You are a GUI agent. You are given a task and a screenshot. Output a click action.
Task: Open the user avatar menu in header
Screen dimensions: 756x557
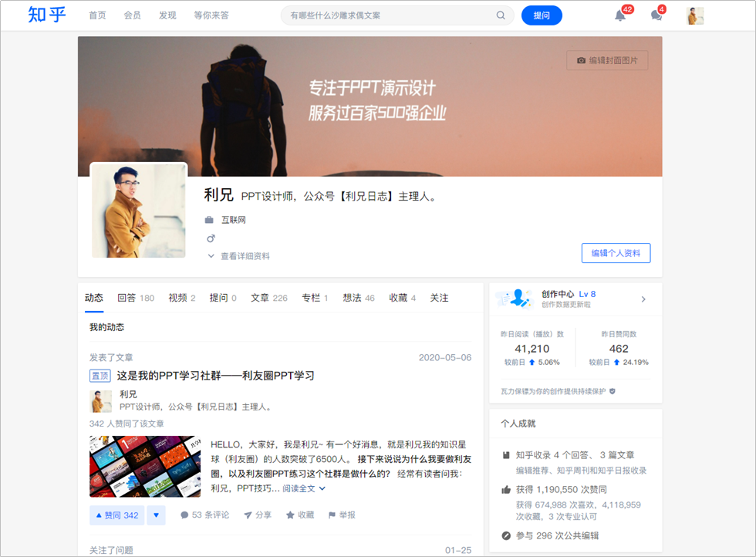click(695, 16)
